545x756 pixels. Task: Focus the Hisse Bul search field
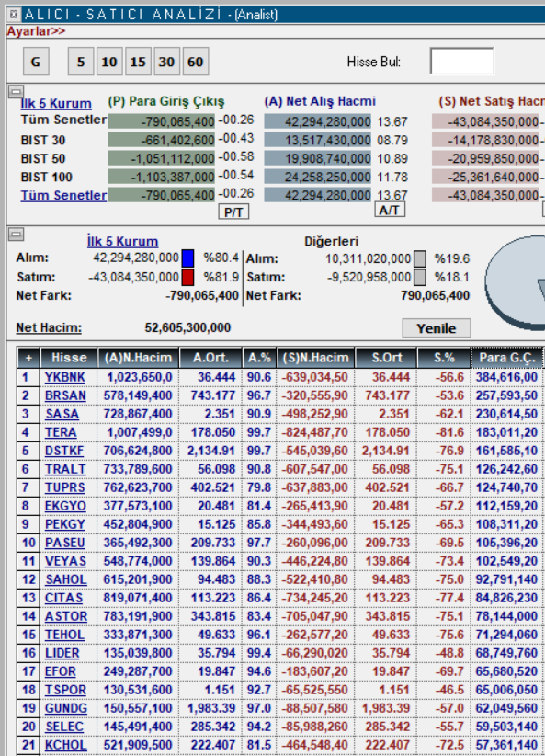tap(461, 61)
